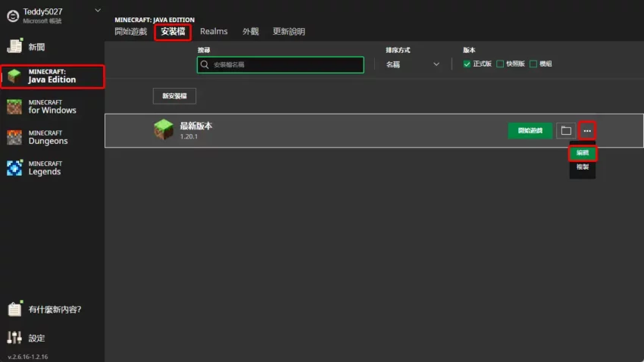This screenshot has height=362, width=644.
Task: Switch to the Realms tab
Action: pos(214,32)
